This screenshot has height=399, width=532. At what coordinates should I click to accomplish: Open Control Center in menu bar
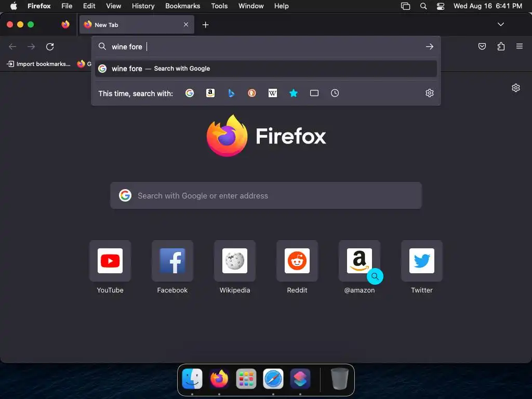click(x=441, y=6)
